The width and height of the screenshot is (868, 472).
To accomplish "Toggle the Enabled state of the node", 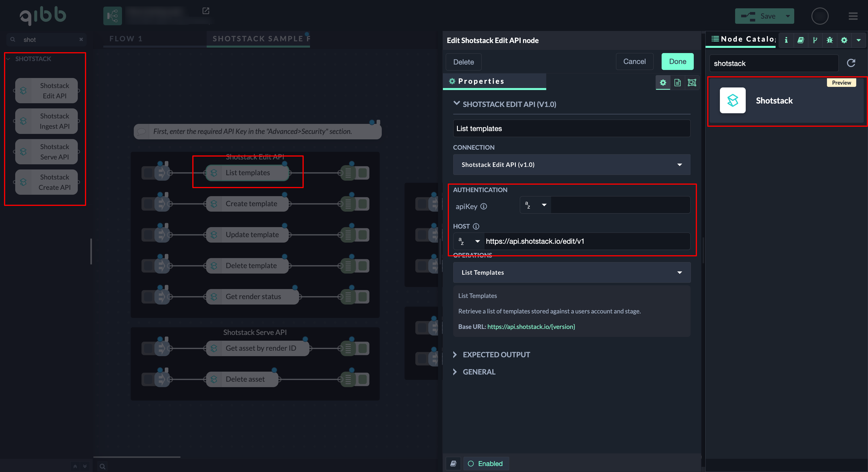I will [486, 464].
